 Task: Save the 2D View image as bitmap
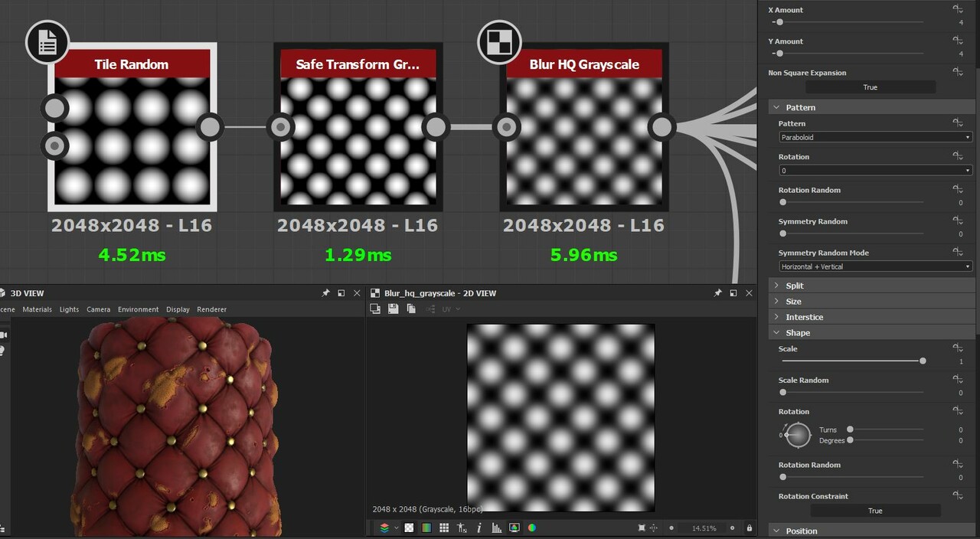393,309
